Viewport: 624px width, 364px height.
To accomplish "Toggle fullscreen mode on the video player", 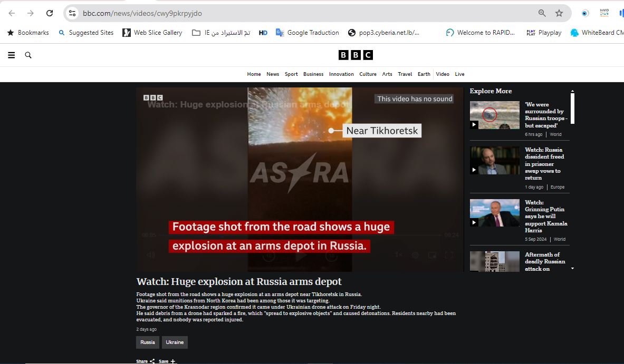I will pos(449,255).
